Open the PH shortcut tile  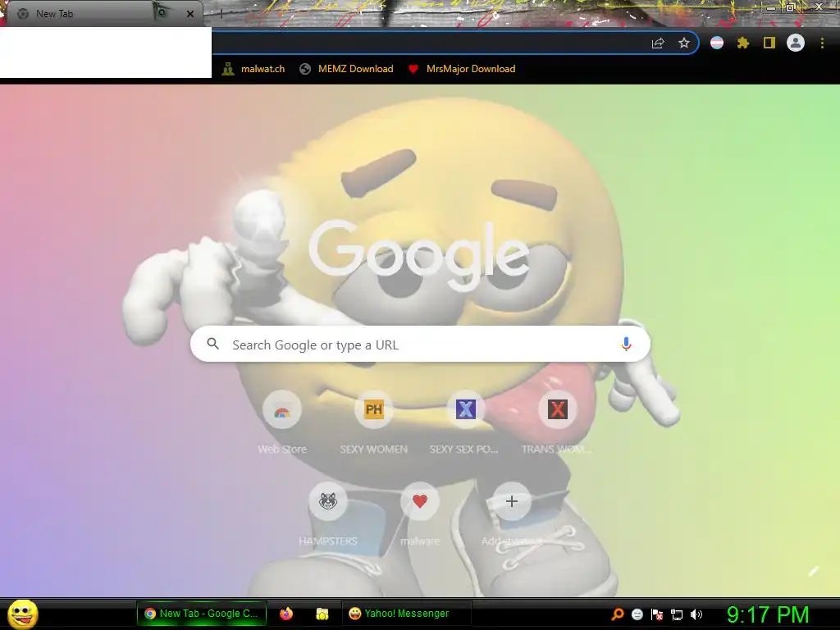tap(373, 423)
